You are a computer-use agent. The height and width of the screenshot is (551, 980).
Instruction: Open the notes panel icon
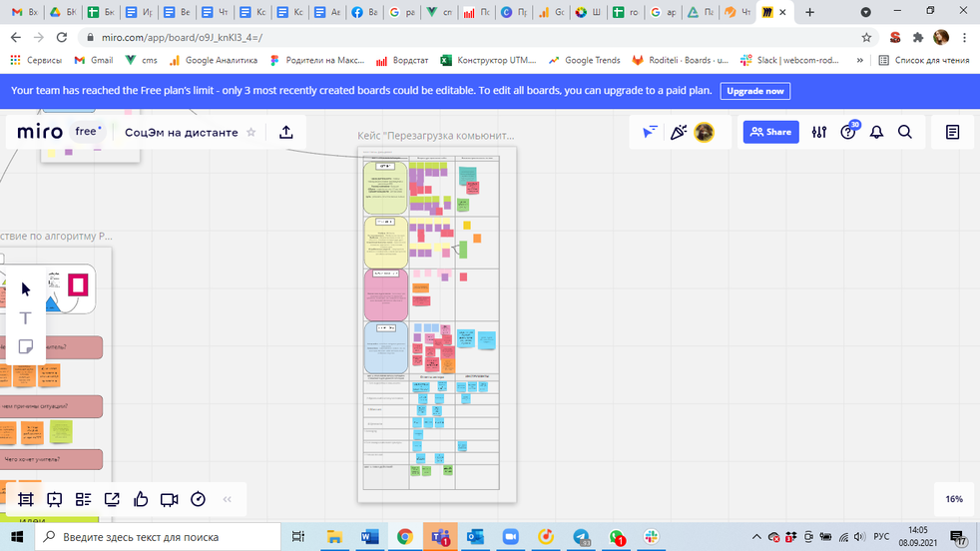pos(952,132)
